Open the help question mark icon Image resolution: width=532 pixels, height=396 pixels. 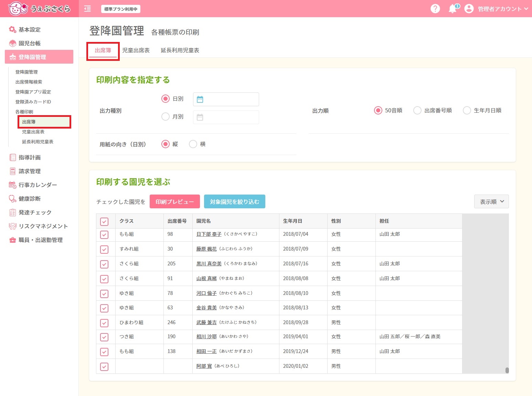click(x=435, y=9)
